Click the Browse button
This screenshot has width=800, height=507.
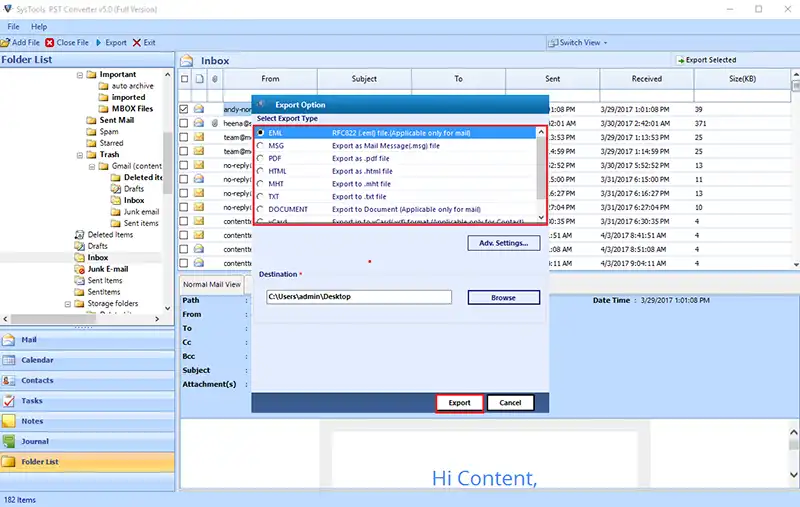(504, 298)
